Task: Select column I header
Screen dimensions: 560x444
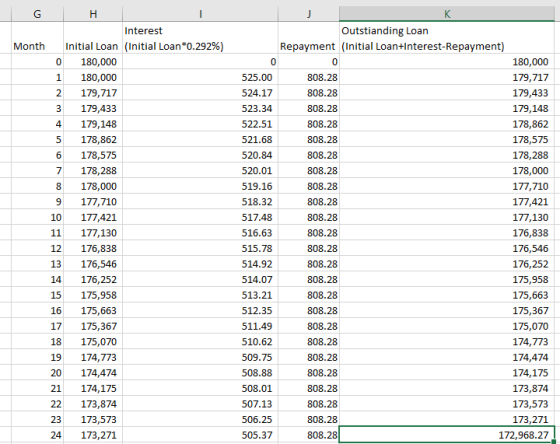Action: [x=200, y=14]
